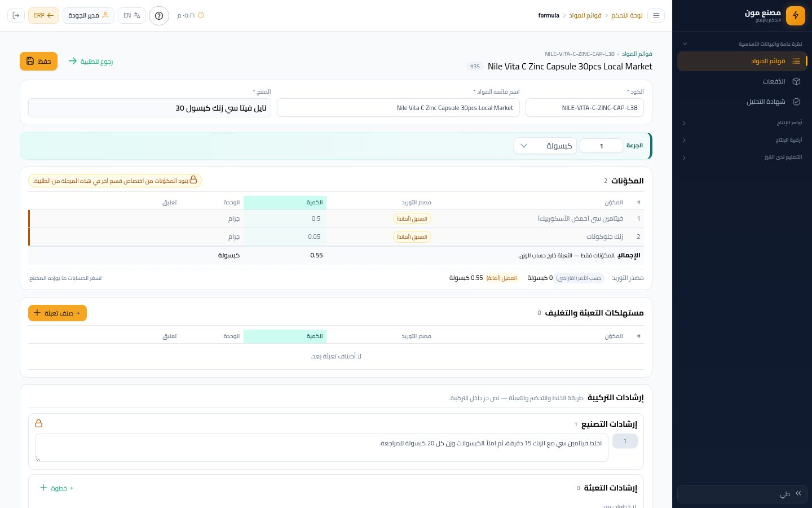Screen dimensions: 812x508
Task: Click quantity 0.5 in vitamin C row
Action: (316, 218)
